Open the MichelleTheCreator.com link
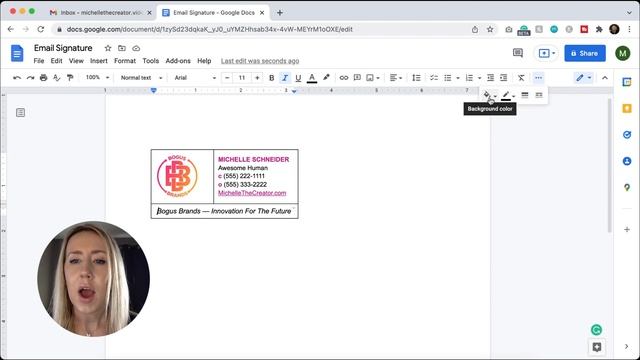This screenshot has width=640, height=360. click(252, 193)
